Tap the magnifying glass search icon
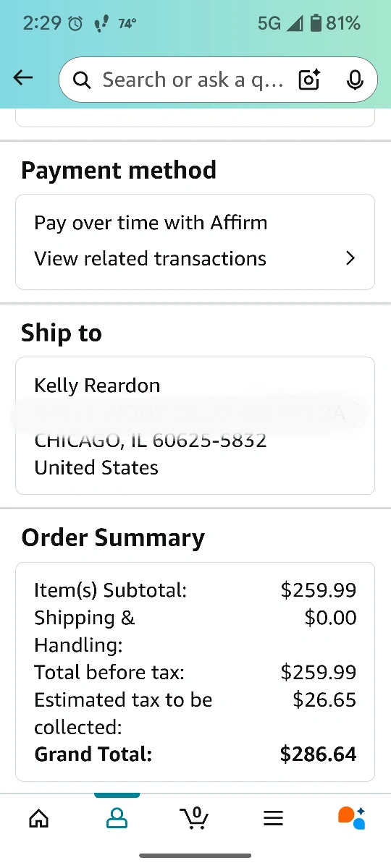This screenshot has width=391, height=868. coord(83,80)
